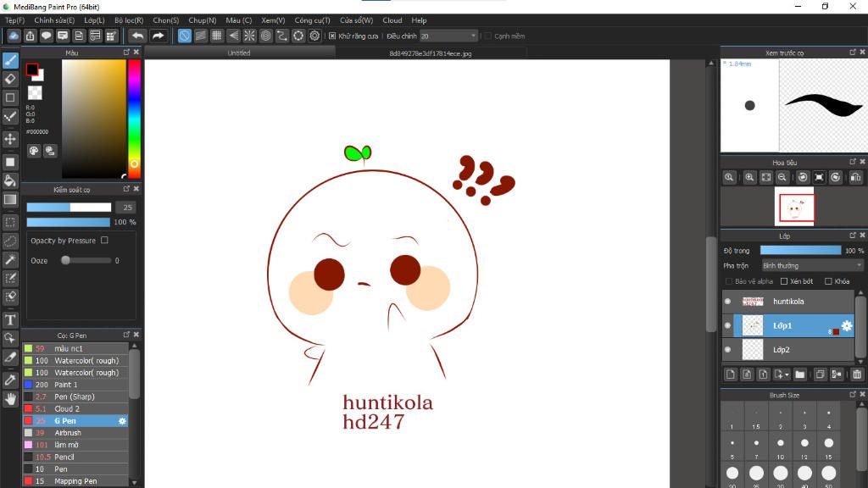Delete the selected layer with trash icon
Screen dimensions: 868x488
[857, 374]
